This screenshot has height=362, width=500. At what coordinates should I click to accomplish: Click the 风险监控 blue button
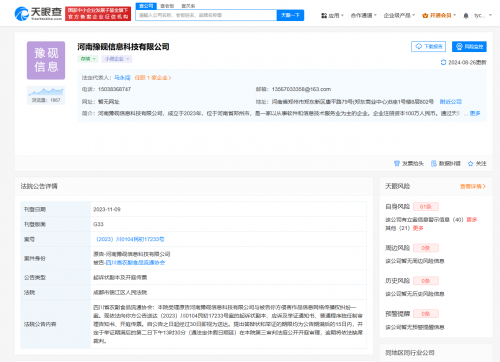click(x=469, y=47)
